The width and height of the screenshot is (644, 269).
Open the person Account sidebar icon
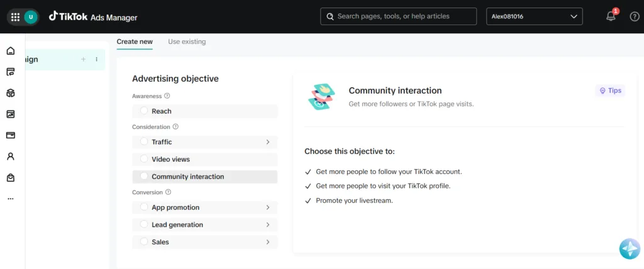[x=11, y=156]
